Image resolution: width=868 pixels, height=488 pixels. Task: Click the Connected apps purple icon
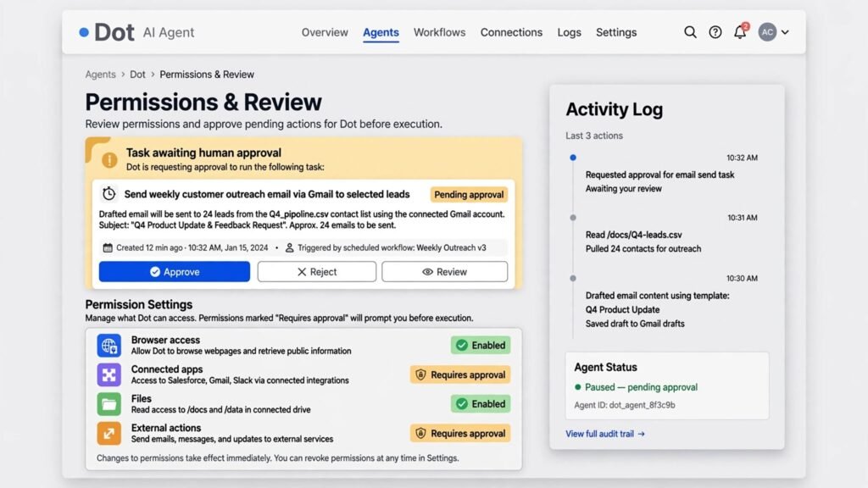109,374
